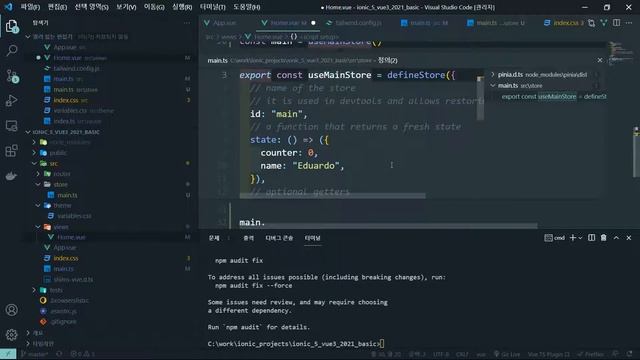Viewport: 640px width, 360px height.
Task: Collapse the src folder
Action: tap(34, 163)
